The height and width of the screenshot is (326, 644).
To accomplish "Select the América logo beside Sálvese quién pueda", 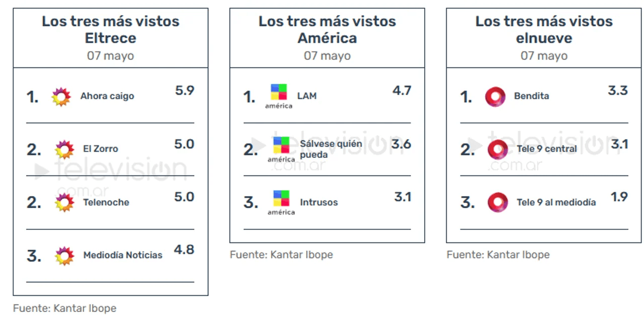I will point(281,149).
